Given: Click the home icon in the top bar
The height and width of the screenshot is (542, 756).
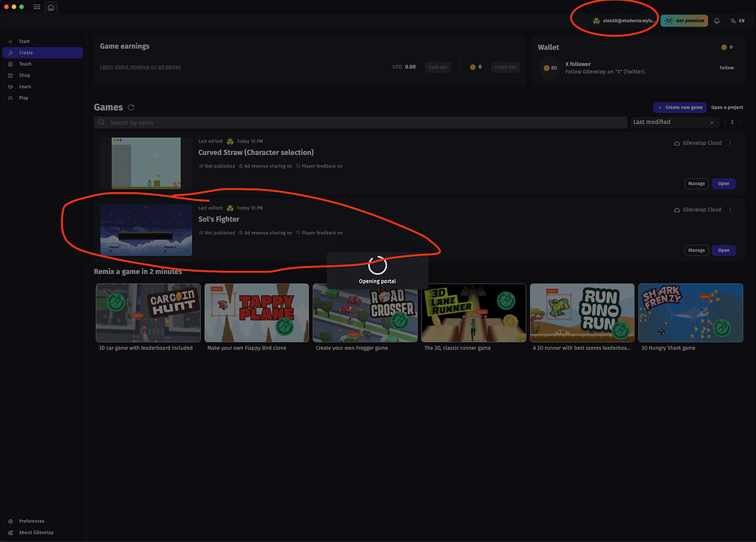Looking at the screenshot, I should 50,7.
